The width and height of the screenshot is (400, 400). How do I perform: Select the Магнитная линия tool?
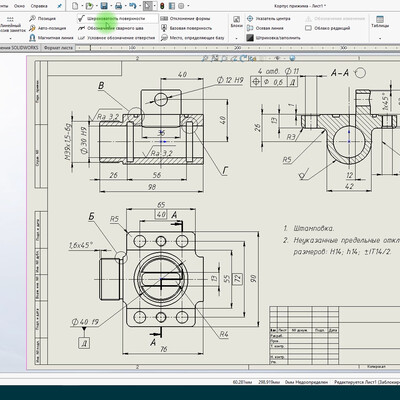(51, 38)
